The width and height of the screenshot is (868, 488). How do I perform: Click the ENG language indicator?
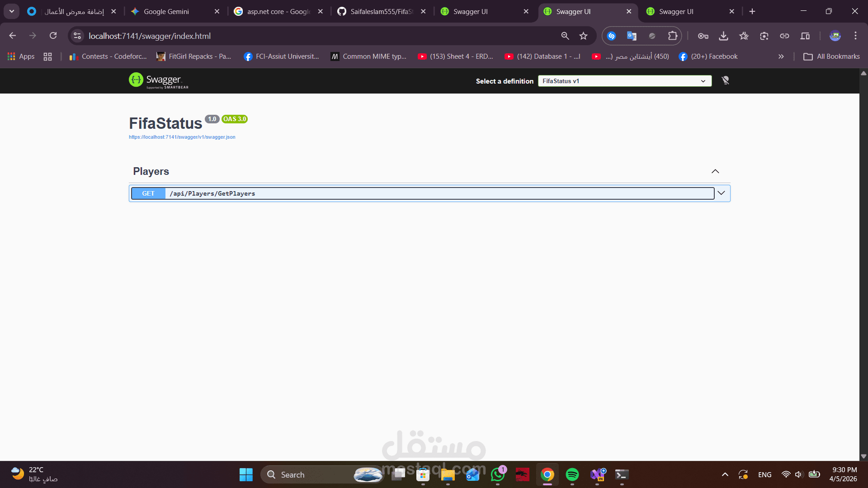coord(764,474)
